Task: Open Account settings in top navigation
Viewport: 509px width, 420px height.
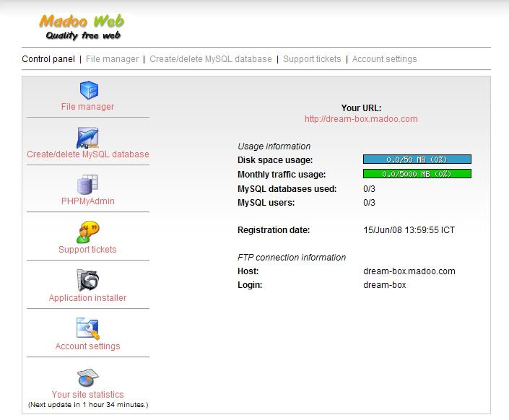Action: click(384, 59)
